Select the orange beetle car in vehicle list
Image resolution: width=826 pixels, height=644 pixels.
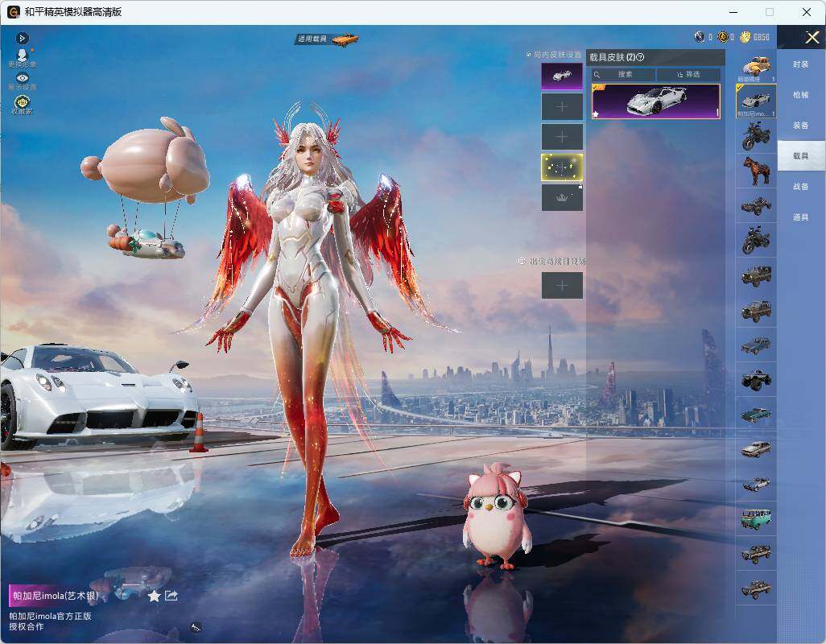(757, 67)
